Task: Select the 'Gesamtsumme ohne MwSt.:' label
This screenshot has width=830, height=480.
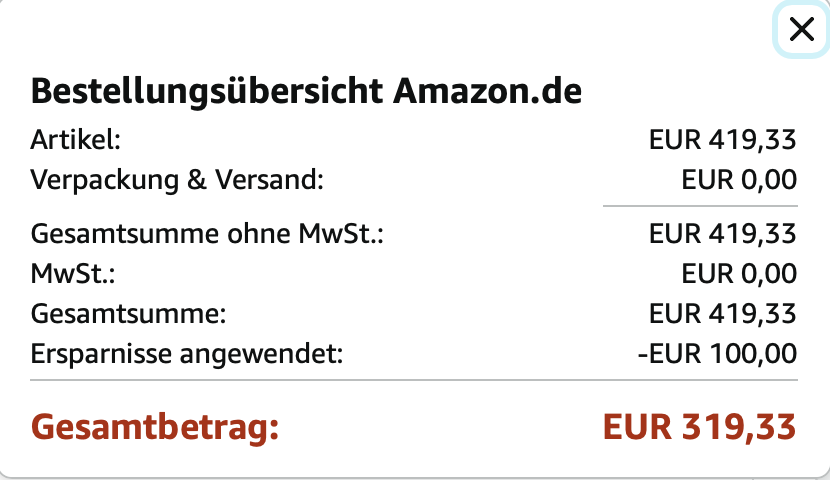Action: [x=208, y=234]
